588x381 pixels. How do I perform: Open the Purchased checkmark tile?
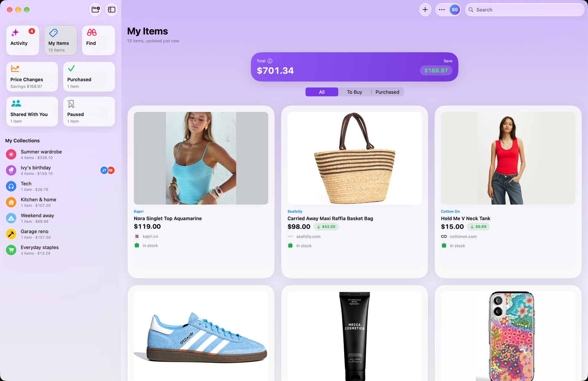[x=89, y=77]
